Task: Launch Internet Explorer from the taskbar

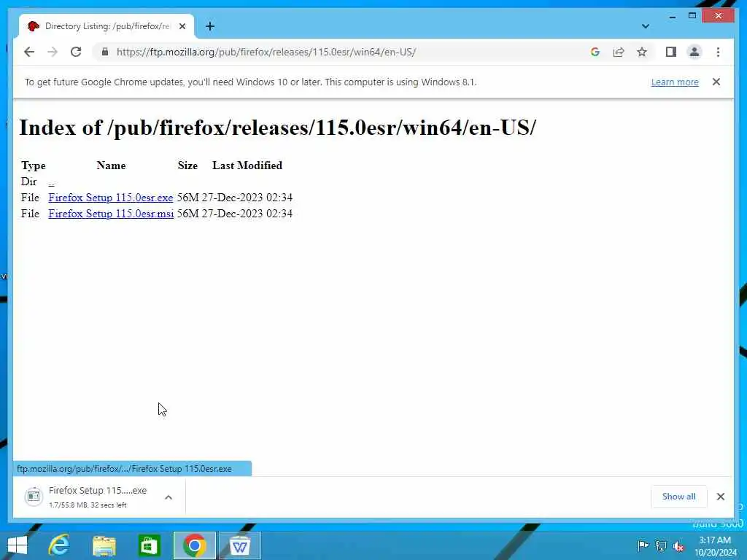Action: [x=59, y=545]
